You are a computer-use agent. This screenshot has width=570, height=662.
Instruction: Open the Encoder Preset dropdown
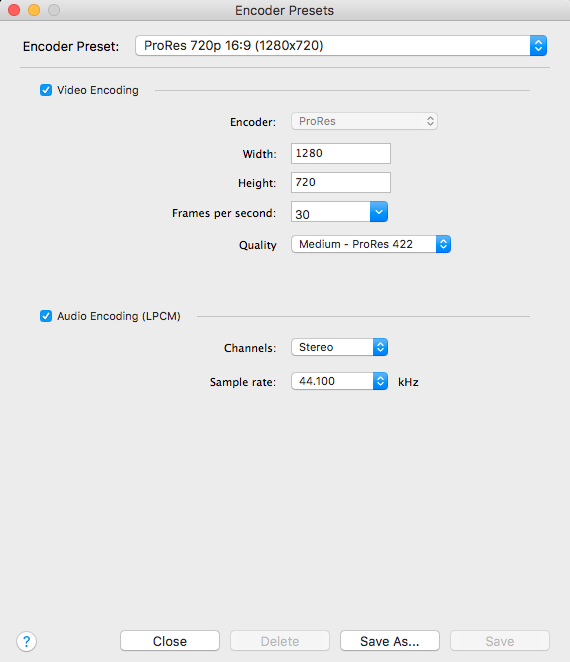coord(341,46)
